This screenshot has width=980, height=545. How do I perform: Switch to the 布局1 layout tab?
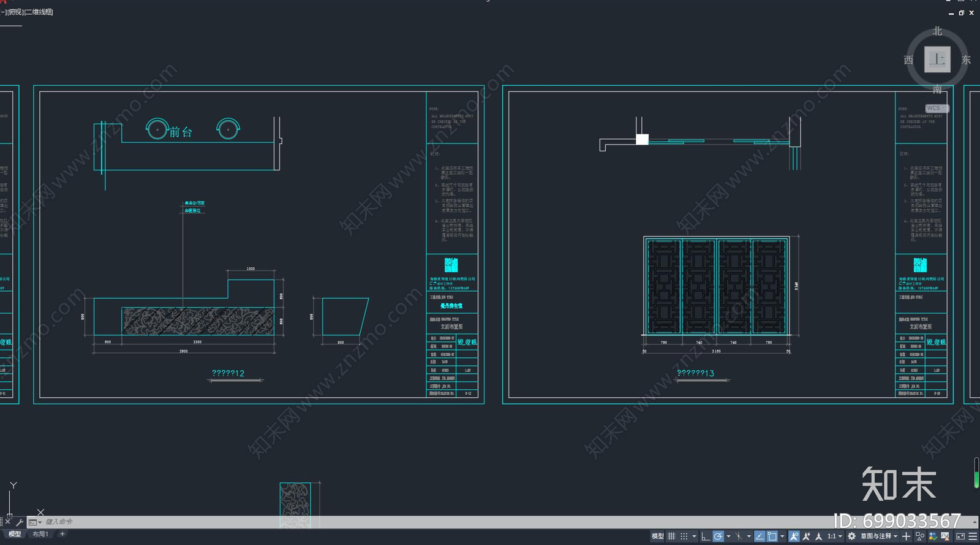point(40,535)
